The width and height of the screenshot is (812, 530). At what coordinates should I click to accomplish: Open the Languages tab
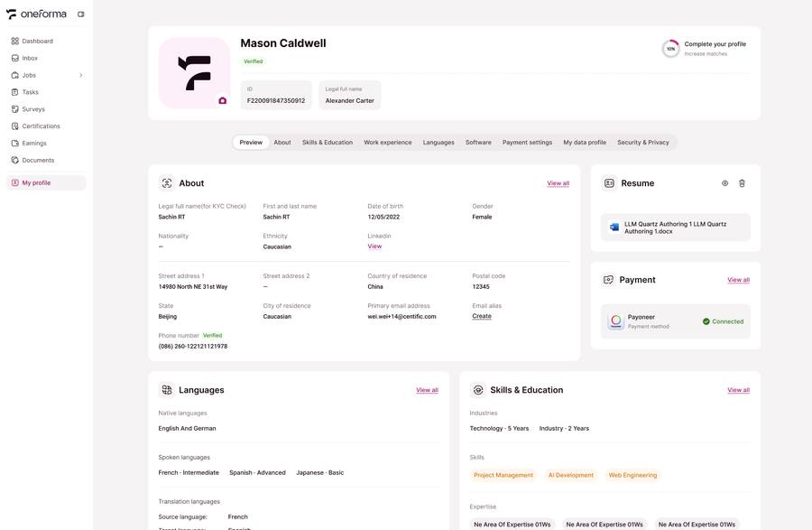coord(438,143)
